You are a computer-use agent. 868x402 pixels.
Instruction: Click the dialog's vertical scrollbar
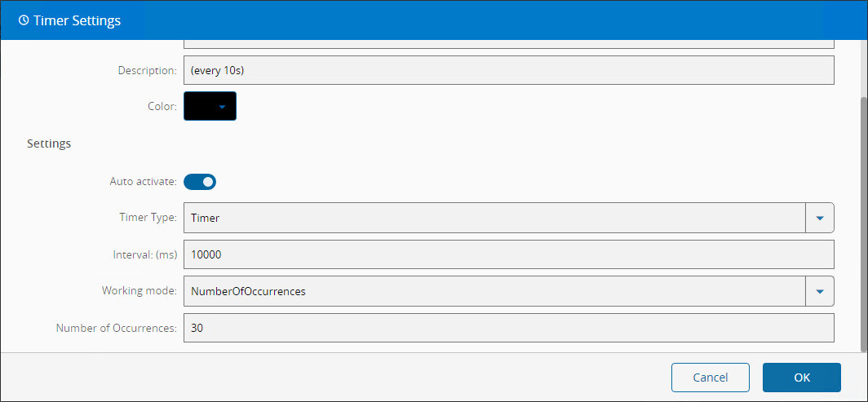click(x=863, y=220)
